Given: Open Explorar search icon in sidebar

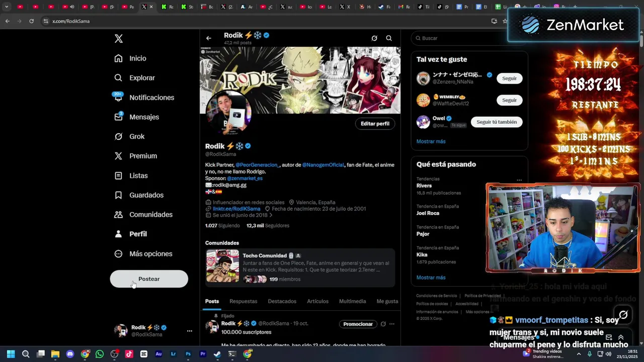Looking at the screenshot, I should 118,78.
